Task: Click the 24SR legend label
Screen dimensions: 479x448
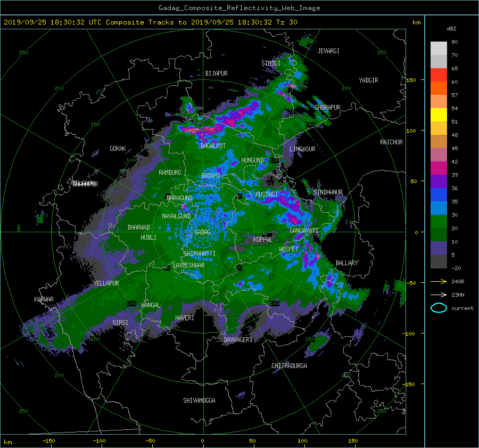Action: (x=458, y=281)
